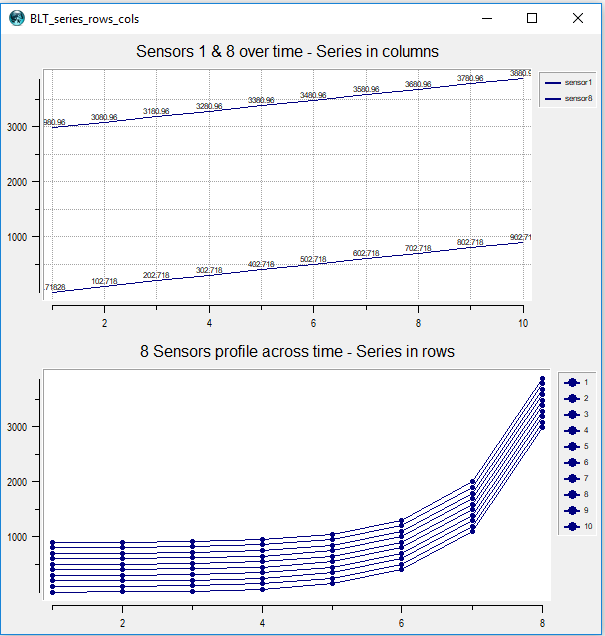Toggle series 1 in bottom chart legend
The width and height of the screenshot is (605, 636).
coord(576,382)
